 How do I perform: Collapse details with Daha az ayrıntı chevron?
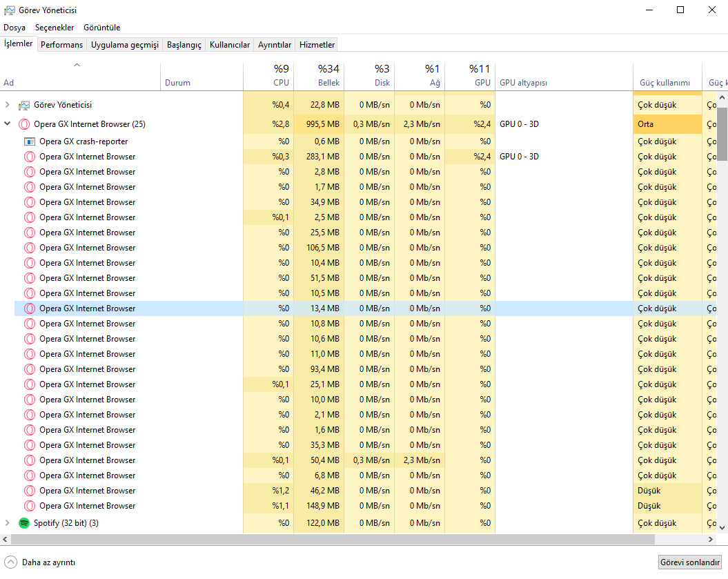click(10, 562)
